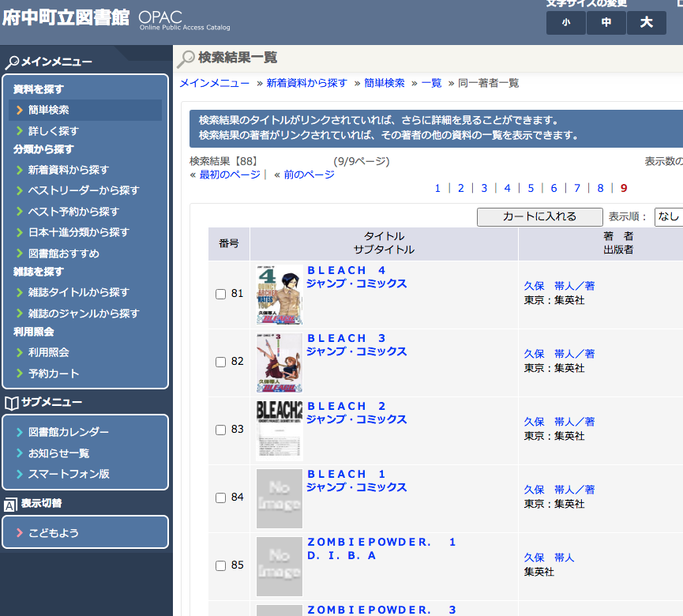Open the 表示順 sort order dropdown

[x=668, y=216]
